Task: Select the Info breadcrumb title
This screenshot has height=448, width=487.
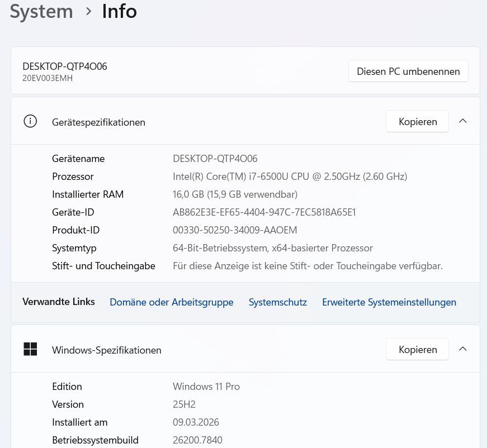Action: 119,11
